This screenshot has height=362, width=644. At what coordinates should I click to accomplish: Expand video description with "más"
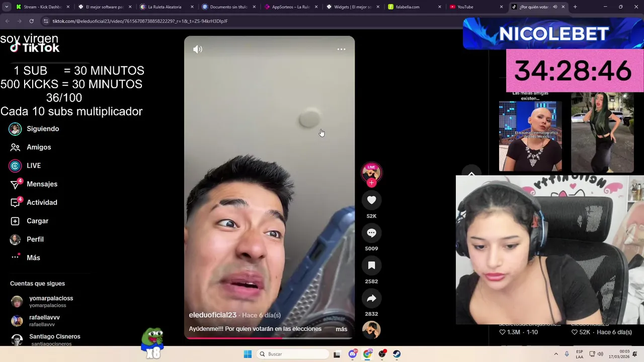tap(342, 329)
